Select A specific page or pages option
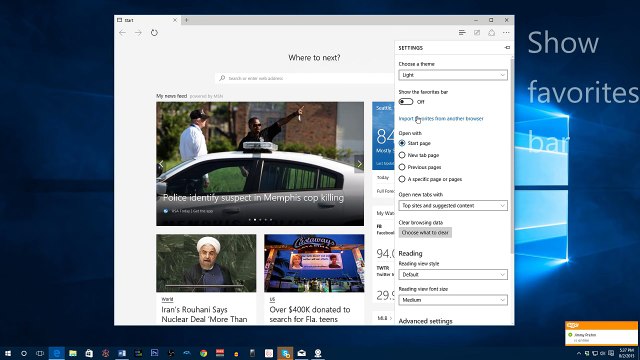This screenshot has width=640, height=360. tap(402, 179)
